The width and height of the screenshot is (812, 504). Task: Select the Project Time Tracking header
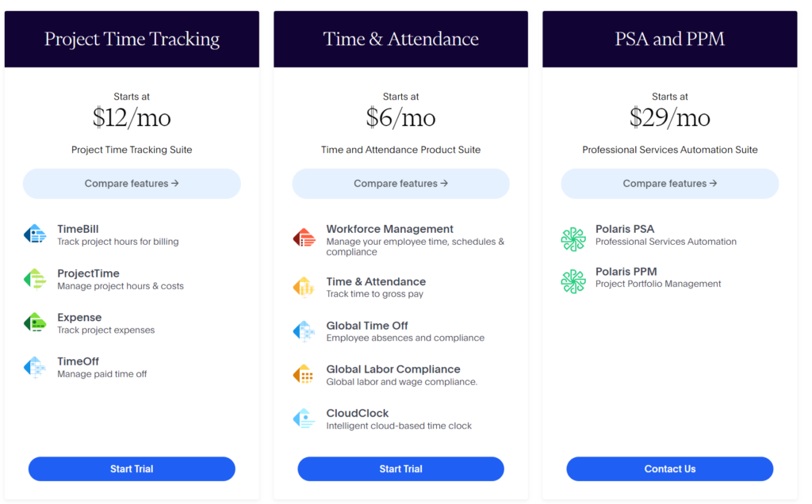coord(131,38)
